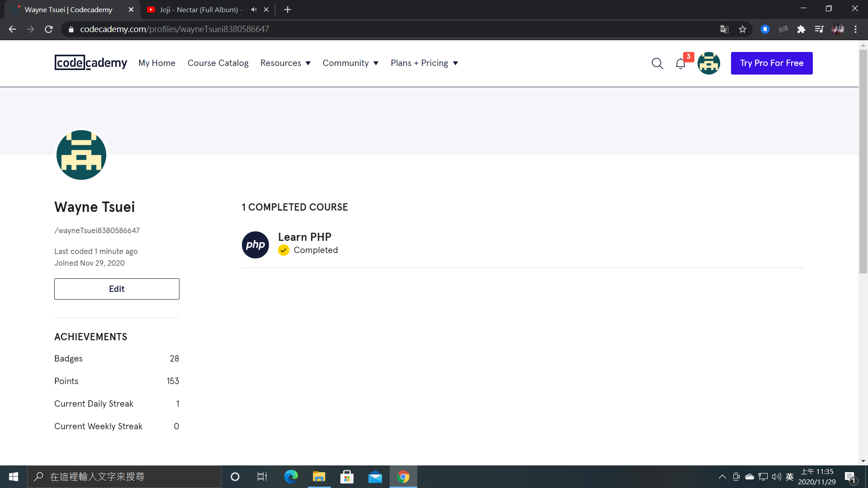This screenshot has width=868, height=488.
Task: Expand the Community dropdown
Action: pos(350,63)
